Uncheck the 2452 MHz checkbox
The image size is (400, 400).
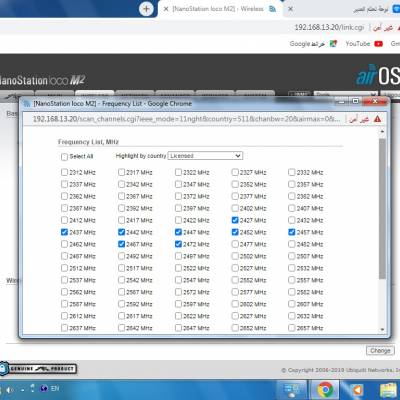[x=235, y=232]
